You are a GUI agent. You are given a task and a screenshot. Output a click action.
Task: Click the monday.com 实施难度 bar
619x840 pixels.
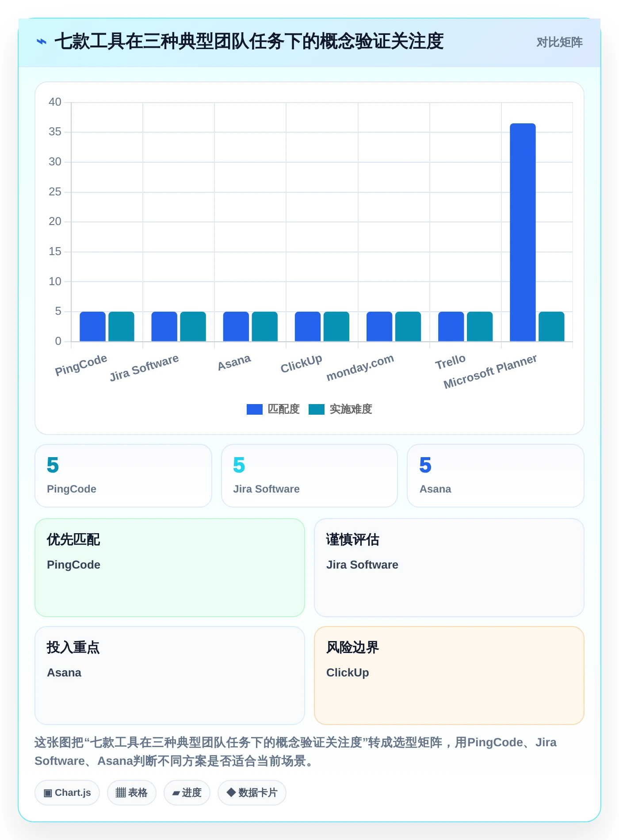click(408, 326)
